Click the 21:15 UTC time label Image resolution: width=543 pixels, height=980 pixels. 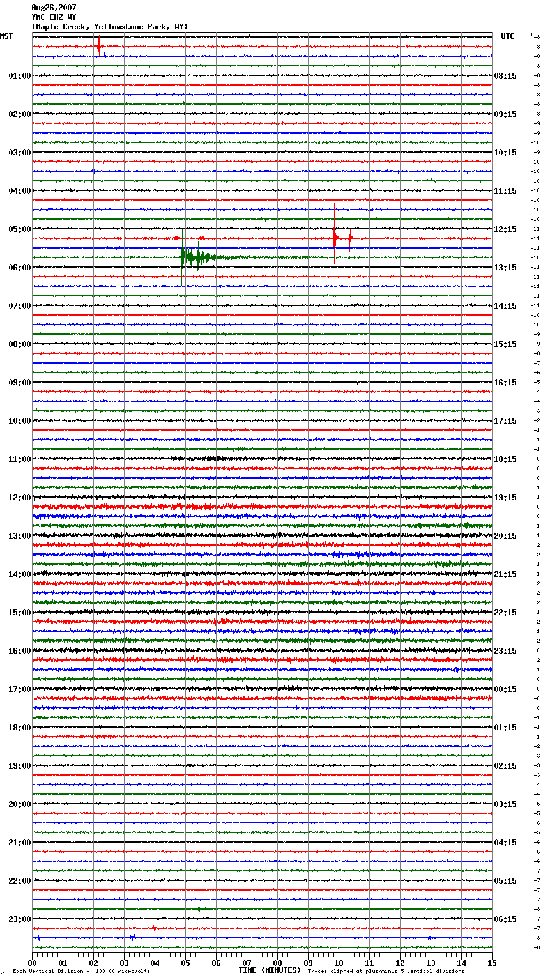pyautogui.click(x=505, y=574)
